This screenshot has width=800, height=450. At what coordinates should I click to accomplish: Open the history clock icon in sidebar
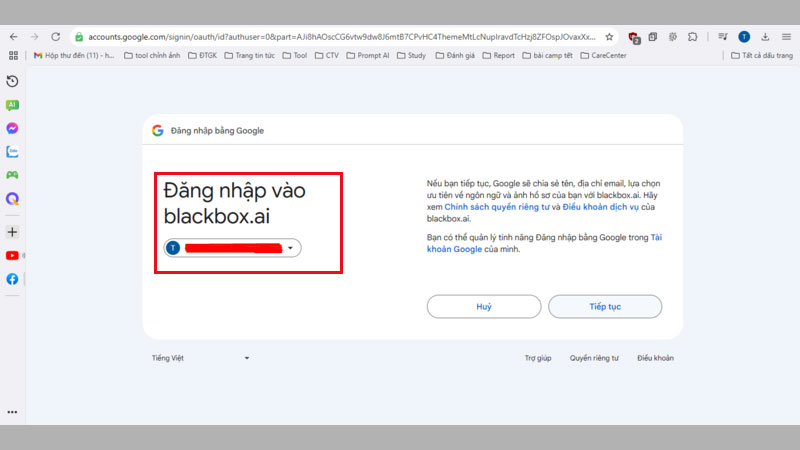pos(12,81)
